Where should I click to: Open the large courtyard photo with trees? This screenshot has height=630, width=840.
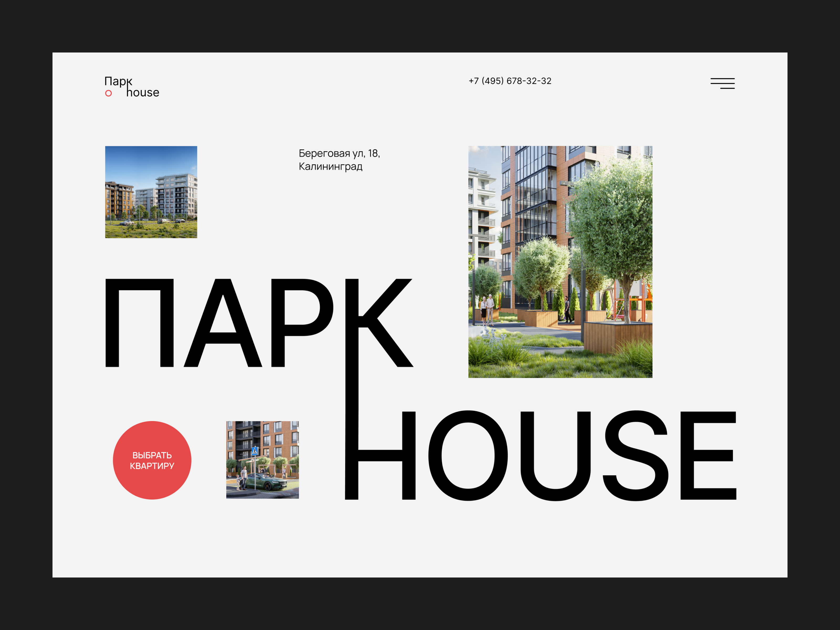(x=560, y=262)
